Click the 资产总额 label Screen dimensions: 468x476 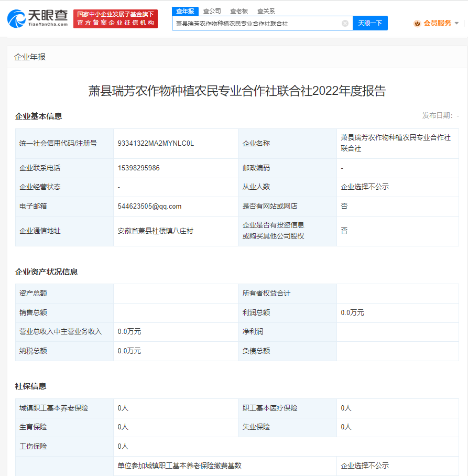(x=33, y=293)
